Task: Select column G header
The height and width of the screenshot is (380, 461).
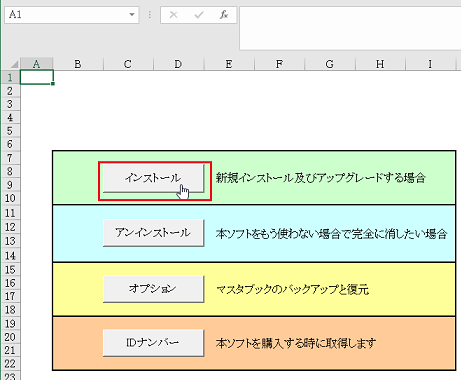Action: pyautogui.click(x=330, y=64)
